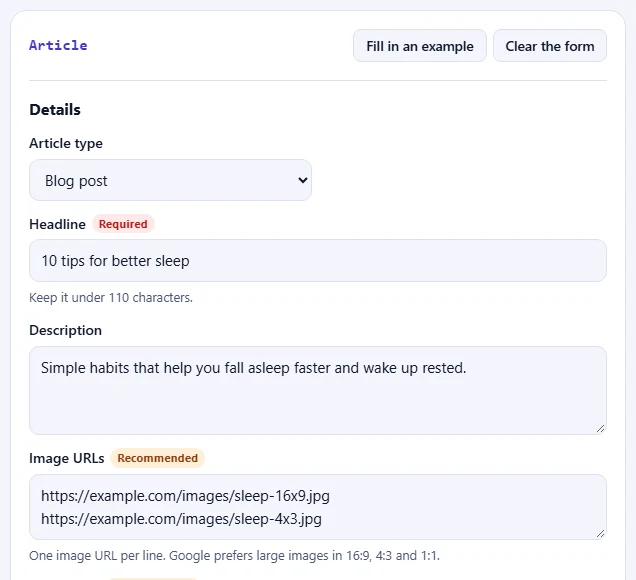The height and width of the screenshot is (580, 636).
Task: Click the Headline label
Action: pos(57,224)
